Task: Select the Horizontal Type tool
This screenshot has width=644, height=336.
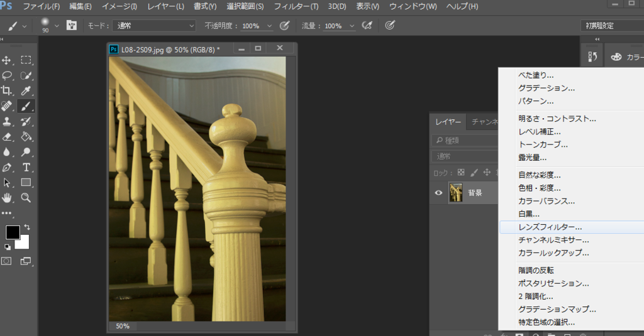Action: click(x=26, y=168)
